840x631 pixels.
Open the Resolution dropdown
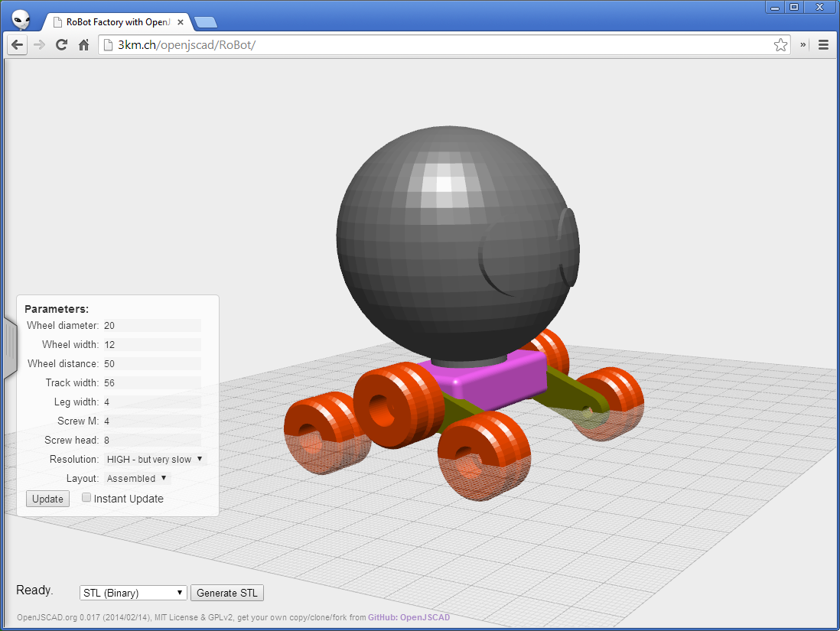tap(155, 459)
